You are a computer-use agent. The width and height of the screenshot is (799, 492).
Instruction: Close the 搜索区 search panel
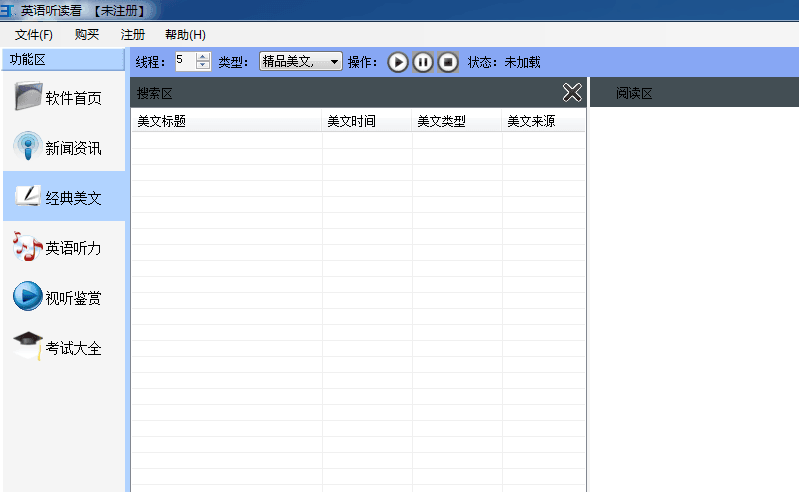click(x=572, y=93)
